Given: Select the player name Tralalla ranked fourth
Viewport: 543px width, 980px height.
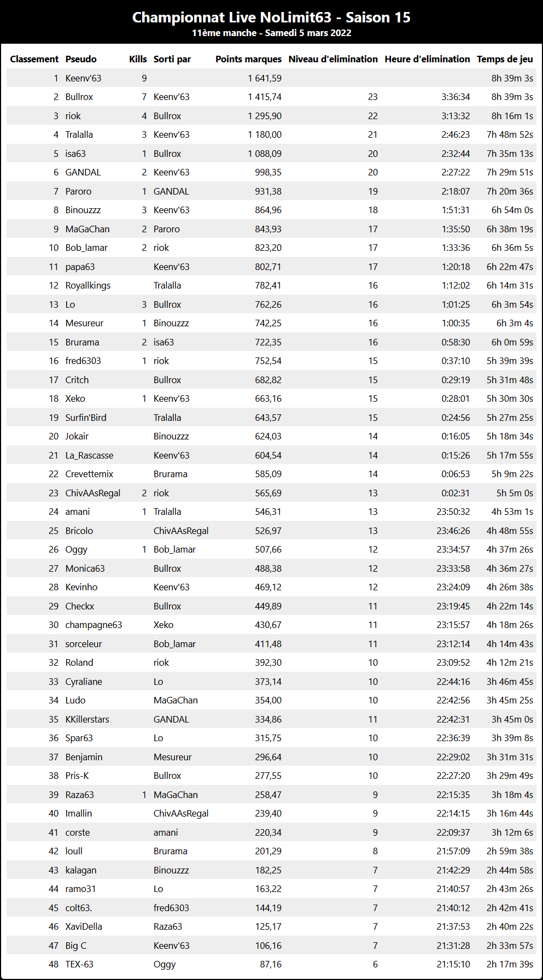Looking at the screenshot, I should 79,134.
